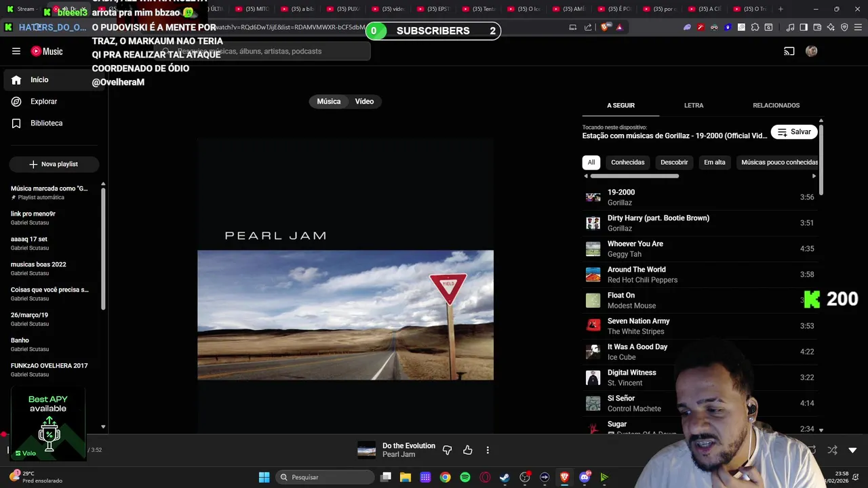Image resolution: width=868 pixels, height=488 pixels.
Task: Open playlist 'FUNKzAO OVELHERA 2017'
Action: click(x=50, y=369)
